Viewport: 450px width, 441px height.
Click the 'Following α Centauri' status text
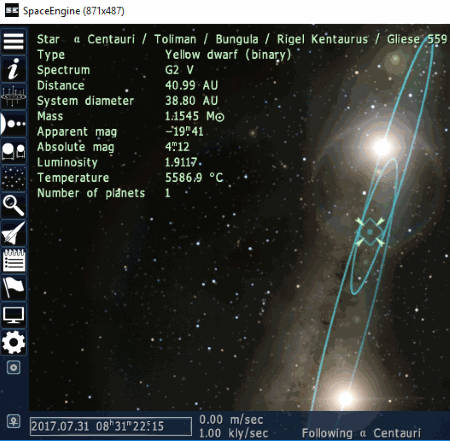(x=361, y=433)
